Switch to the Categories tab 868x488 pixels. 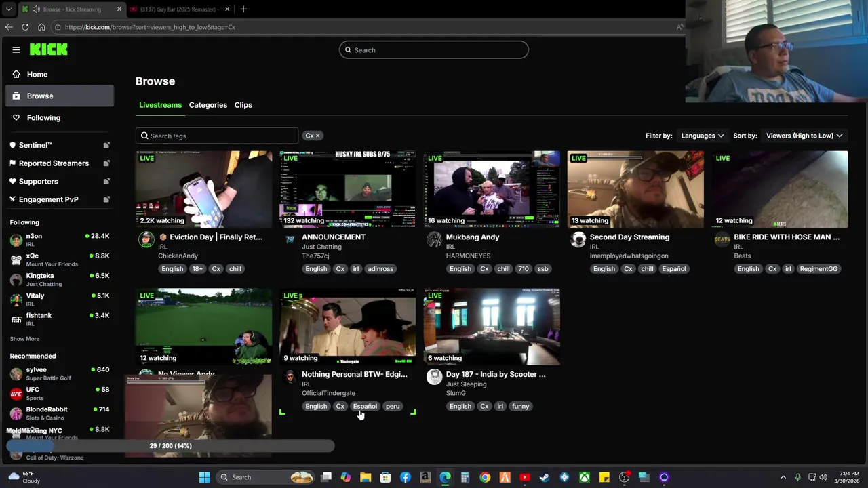point(208,105)
